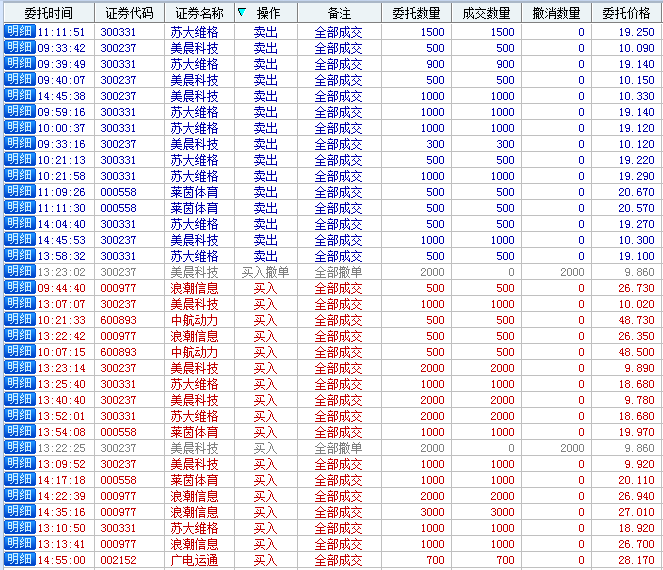Image resolution: width=663 pixels, height=570 pixels.
Task: Open 明细 for cancelled 13:23:02 order
Action: [x=19, y=271]
